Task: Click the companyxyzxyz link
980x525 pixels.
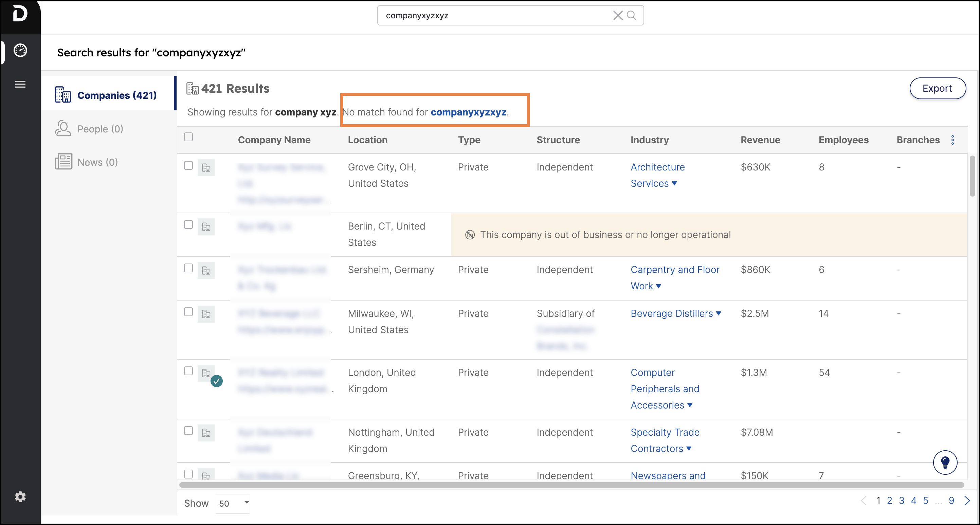Action: tap(468, 112)
